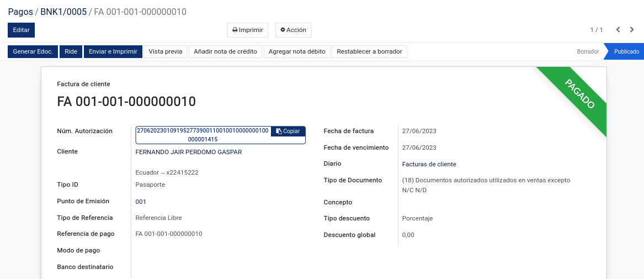Click the Núm. Autorización label
Screen dimensions: 644x279
point(84,131)
